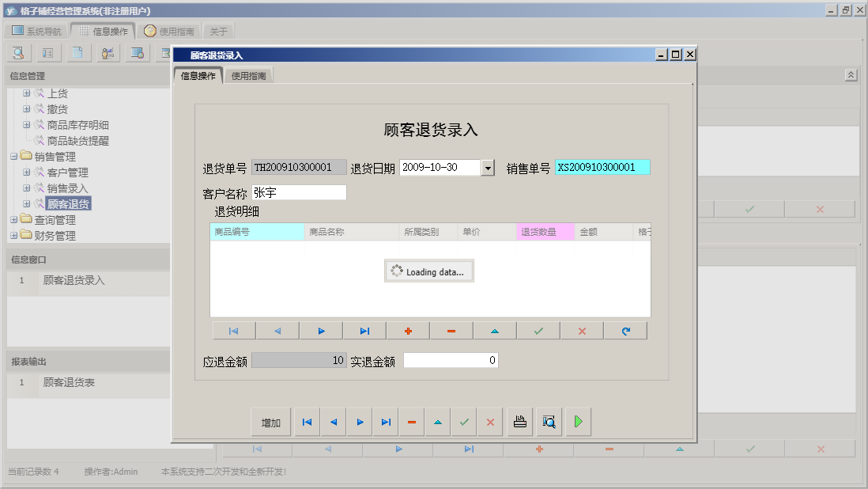The image size is (868, 489).
Task: Click inside the 实退金额 input field
Action: coord(449,359)
